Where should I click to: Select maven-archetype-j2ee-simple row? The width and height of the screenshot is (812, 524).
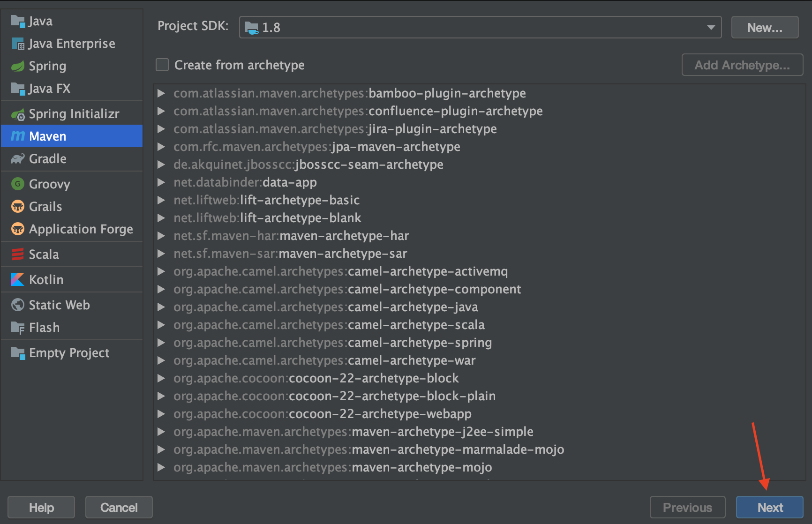coord(479,432)
